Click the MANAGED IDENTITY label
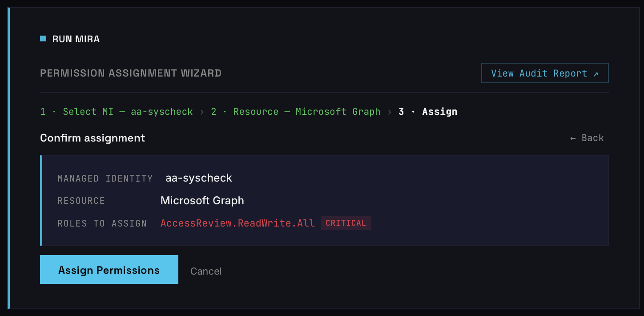This screenshot has height=316, width=644. tap(105, 178)
